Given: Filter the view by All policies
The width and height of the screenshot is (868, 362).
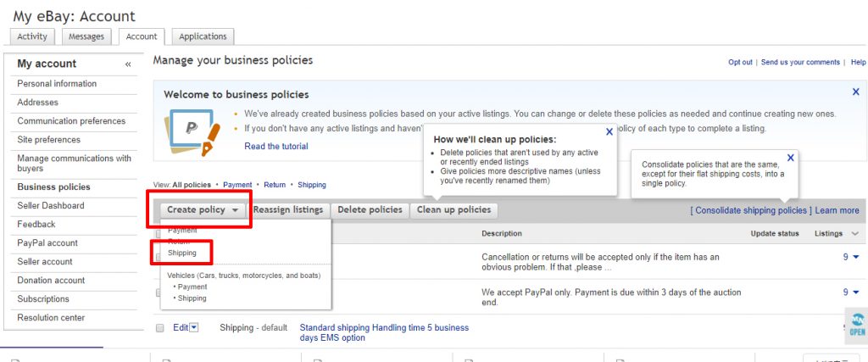Looking at the screenshot, I should coord(192,185).
